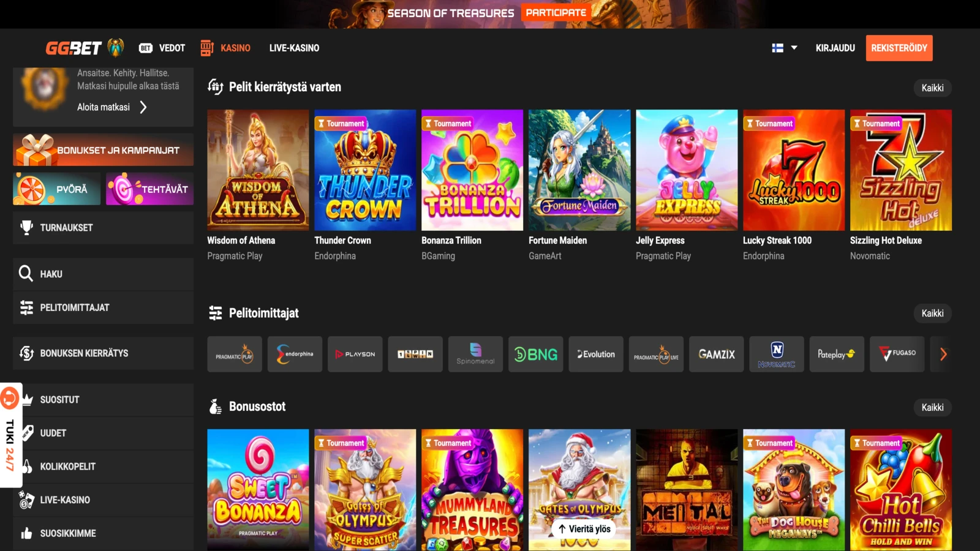Click the Haku search magnifier icon
This screenshot has height=551, width=980.
point(26,274)
